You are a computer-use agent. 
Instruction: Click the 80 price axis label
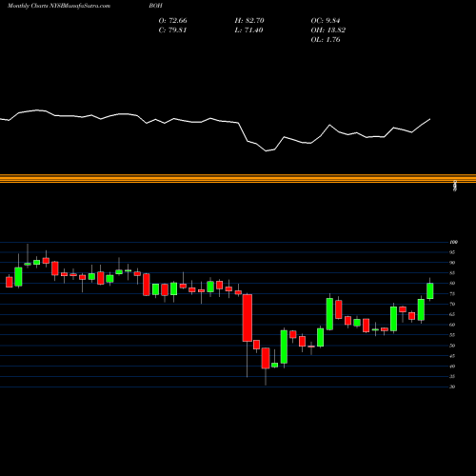click(452, 284)
